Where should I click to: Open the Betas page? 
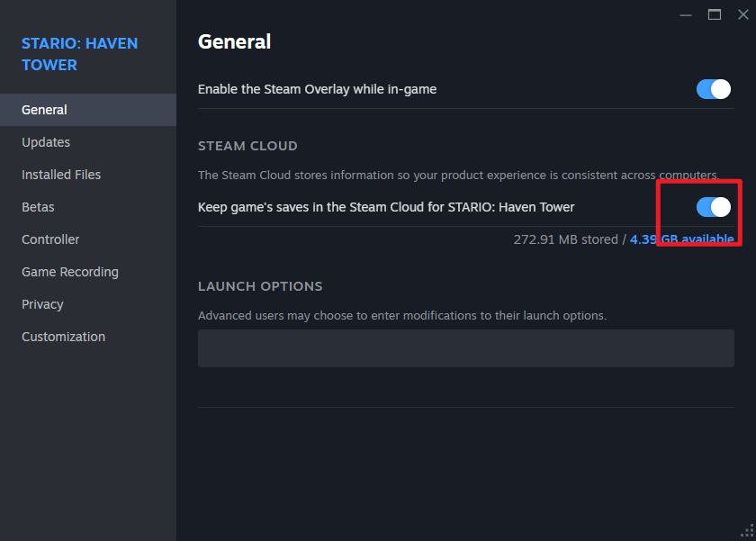(x=38, y=207)
